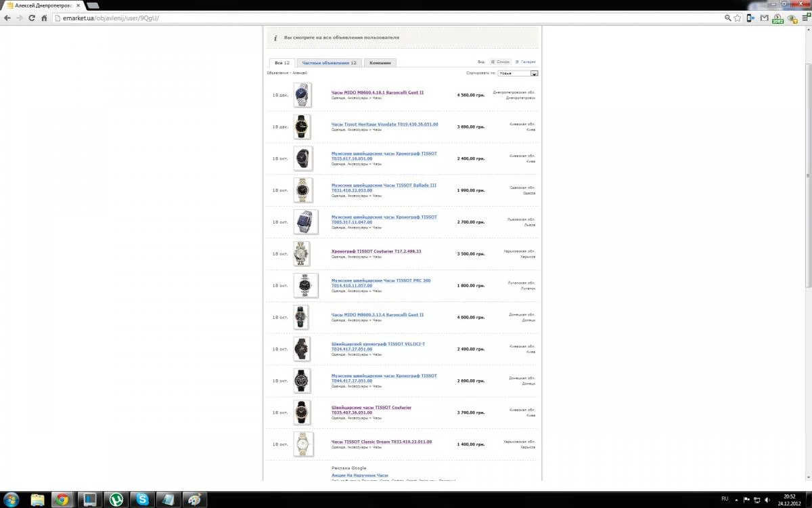Click the MIDO M8600.3.13.4 watch thumbnail
The image size is (812, 508).
(302, 317)
